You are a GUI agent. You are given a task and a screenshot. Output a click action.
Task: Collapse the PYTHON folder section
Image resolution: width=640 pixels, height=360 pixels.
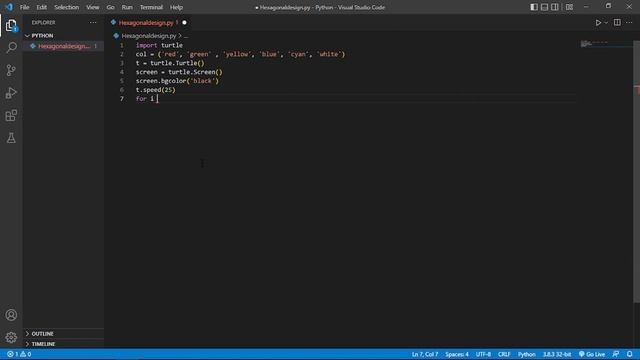click(x=63, y=36)
